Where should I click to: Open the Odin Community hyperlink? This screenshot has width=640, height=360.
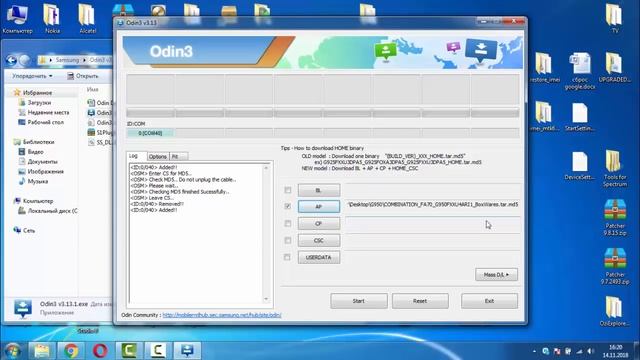[222, 315]
